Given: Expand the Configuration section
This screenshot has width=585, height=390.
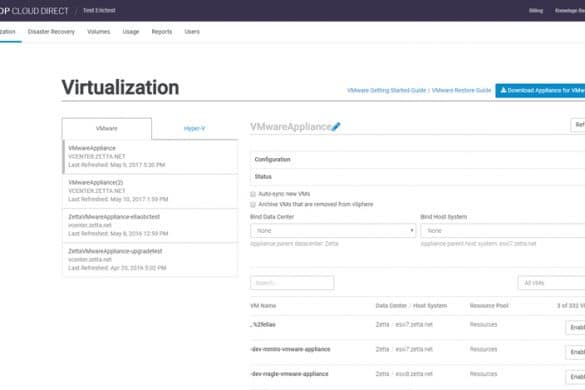Looking at the screenshot, I should click(x=417, y=159).
